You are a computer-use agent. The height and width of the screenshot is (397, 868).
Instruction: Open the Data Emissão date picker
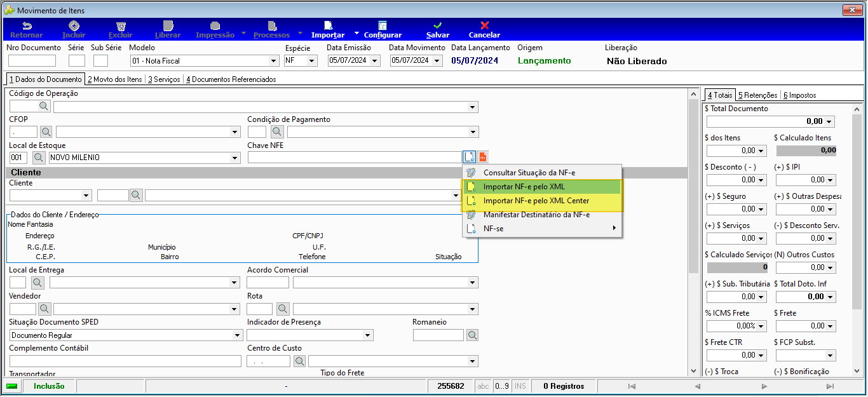pos(375,61)
